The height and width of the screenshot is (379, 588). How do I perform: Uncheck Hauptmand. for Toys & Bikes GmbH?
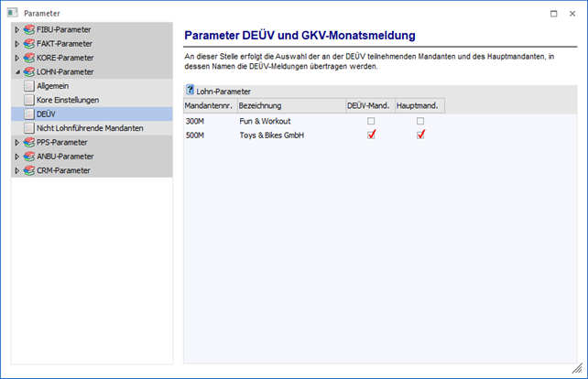coord(420,135)
